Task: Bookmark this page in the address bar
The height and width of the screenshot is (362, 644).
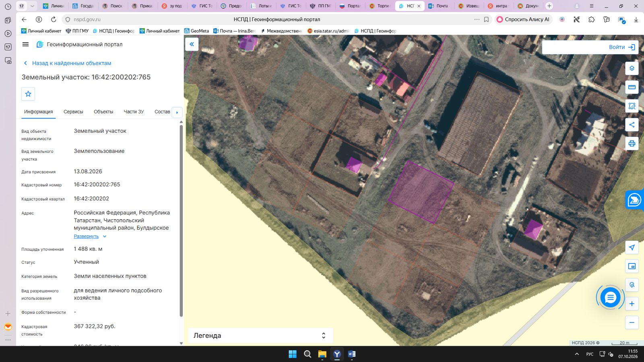Action: click(x=486, y=19)
